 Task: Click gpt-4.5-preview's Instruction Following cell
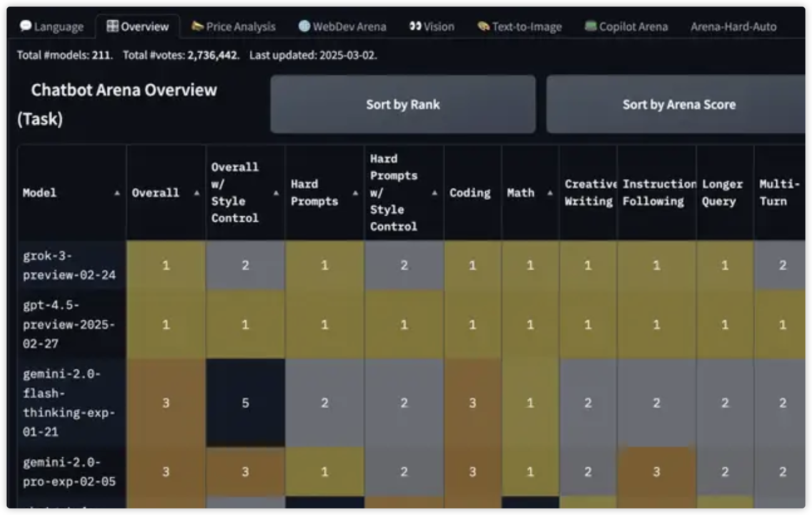coord(657,325)
